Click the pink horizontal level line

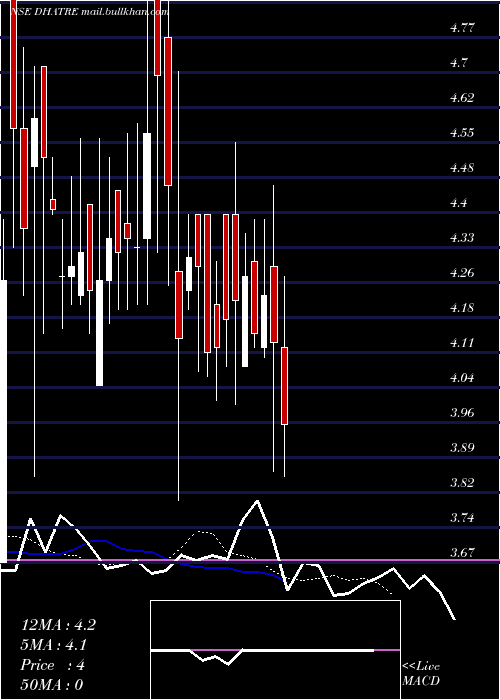pos(250,560)
